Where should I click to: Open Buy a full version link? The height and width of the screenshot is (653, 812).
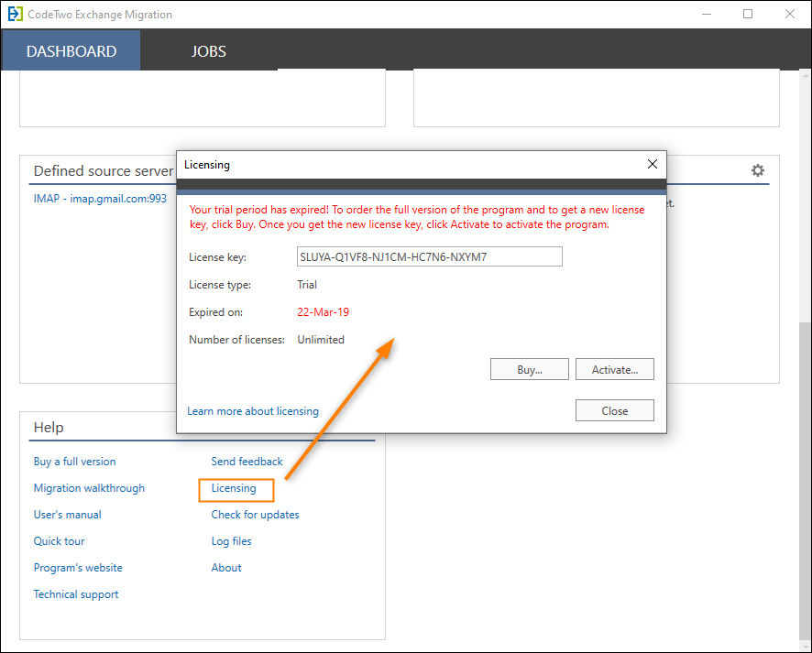coord(74,462)
